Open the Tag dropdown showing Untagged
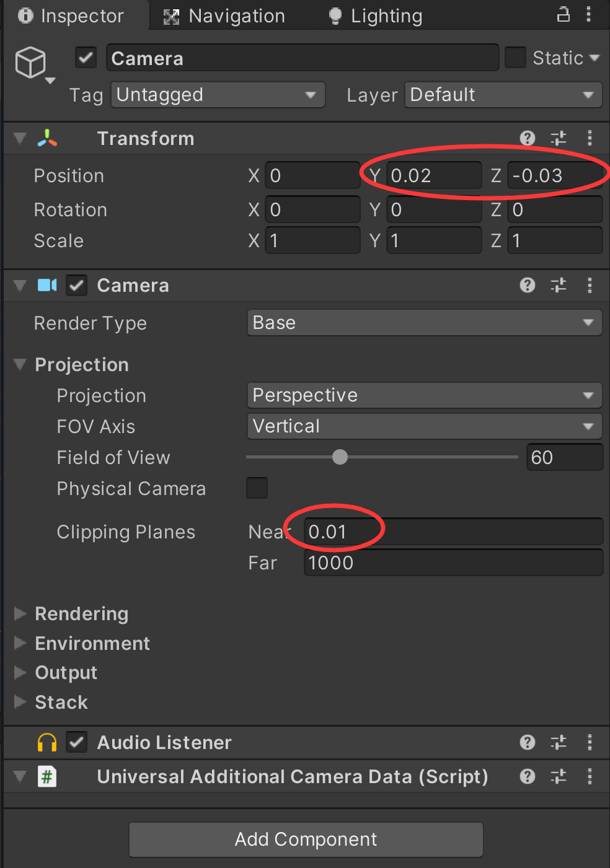 click(217, 95)
